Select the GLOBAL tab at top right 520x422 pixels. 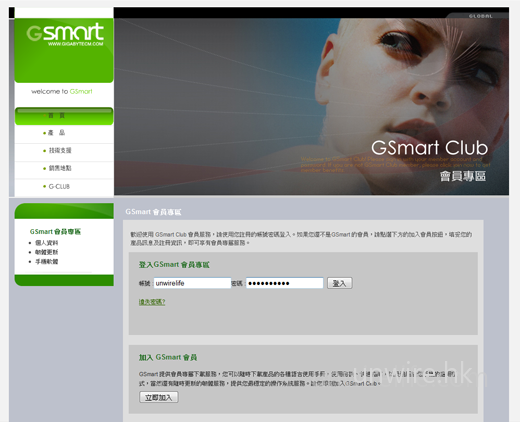[480, 16]
